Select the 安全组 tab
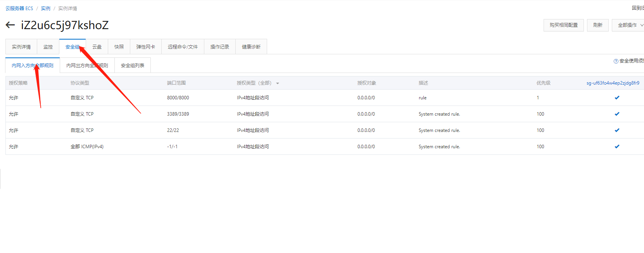 73,47
